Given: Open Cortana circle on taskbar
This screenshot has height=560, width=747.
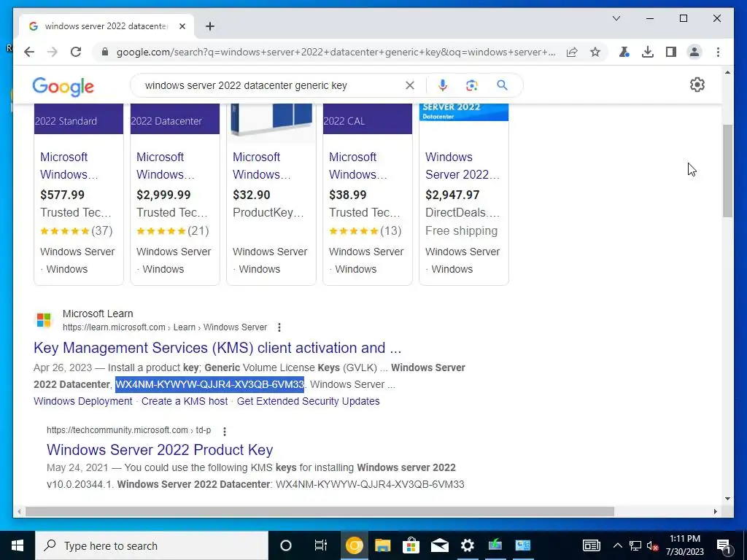Looking at the screenshot, I should click(286, 545).
